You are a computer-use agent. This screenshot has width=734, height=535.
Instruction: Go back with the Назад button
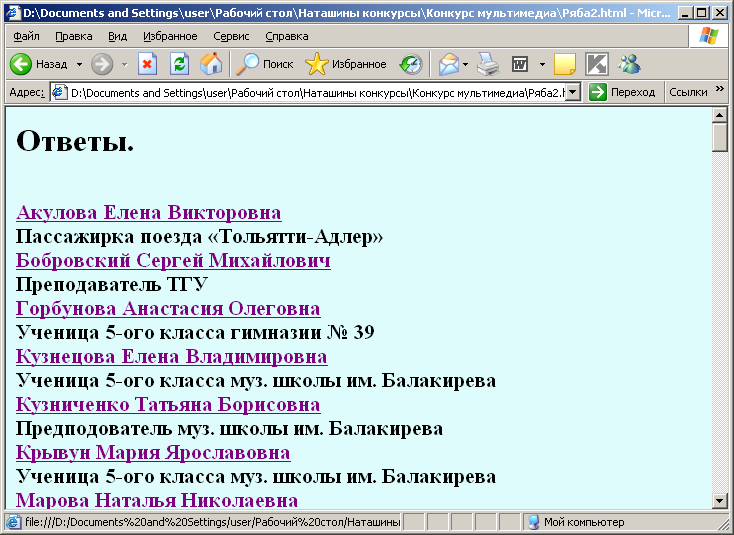39,64
